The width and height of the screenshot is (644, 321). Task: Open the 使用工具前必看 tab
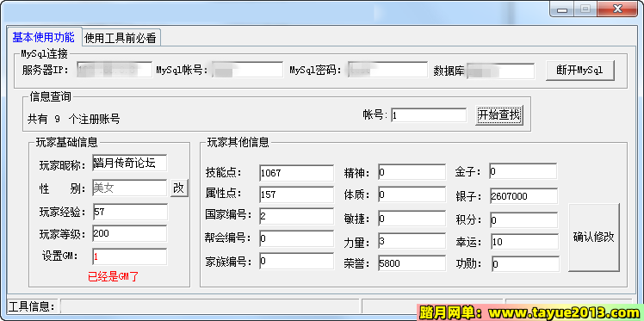pos(121,38)
